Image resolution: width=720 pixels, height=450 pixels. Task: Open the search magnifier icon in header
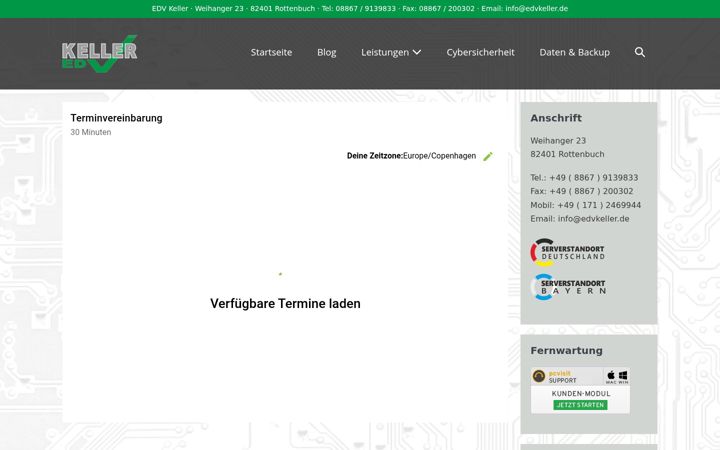pos(640,52)
